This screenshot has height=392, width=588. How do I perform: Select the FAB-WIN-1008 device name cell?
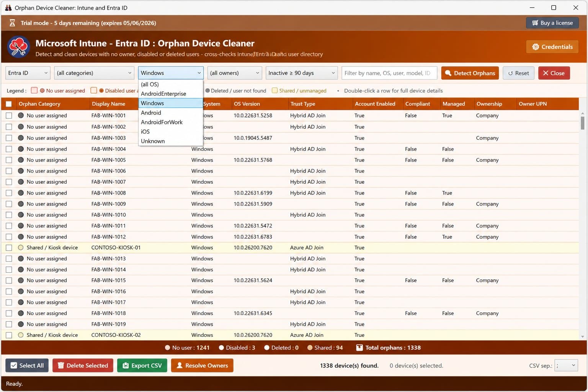tap(108, 193)
